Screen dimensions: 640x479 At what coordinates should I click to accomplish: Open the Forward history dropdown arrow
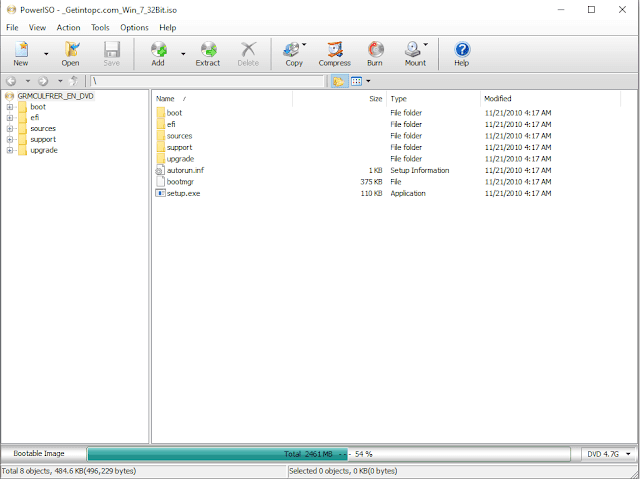[x=60, y=81]
